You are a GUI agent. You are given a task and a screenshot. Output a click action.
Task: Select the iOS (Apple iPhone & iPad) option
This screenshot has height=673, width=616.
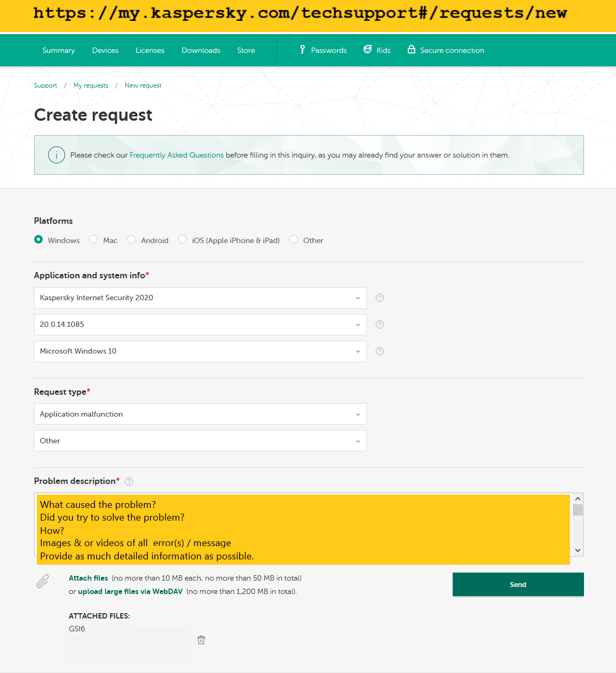point(183,239)
